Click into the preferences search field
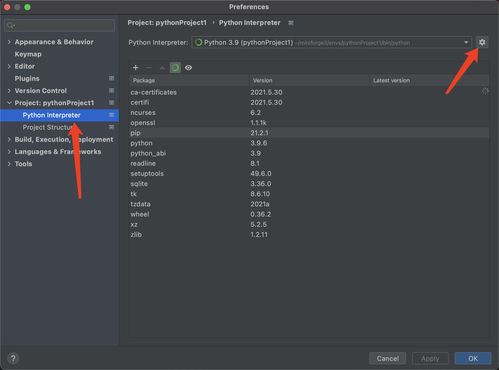Image resolution: width=499 pixels, height=370 pixels. [60, 26]
